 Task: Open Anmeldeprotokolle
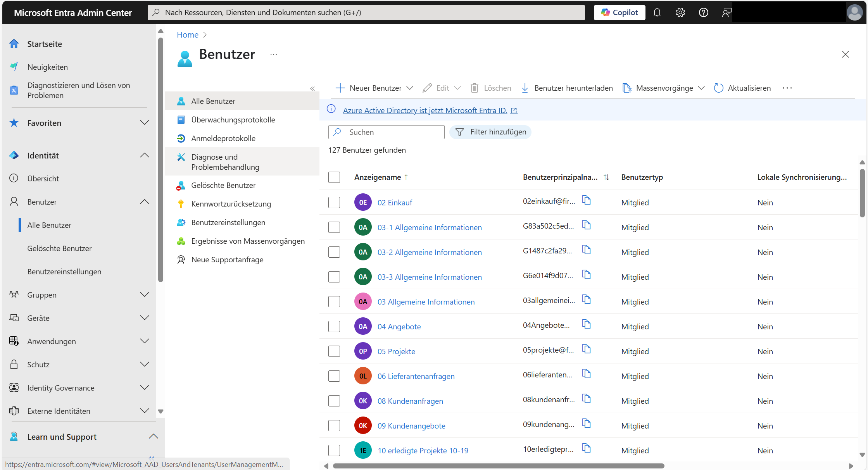click(223, 138)
